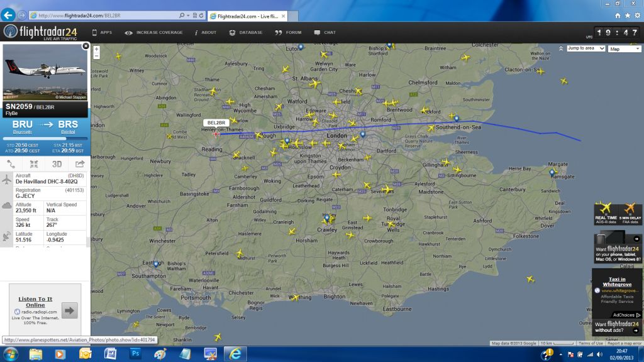This screenshot has width=644, height=362.
Task: Open the Taxi in Whitegrove ad link
Action: point(617,282)
